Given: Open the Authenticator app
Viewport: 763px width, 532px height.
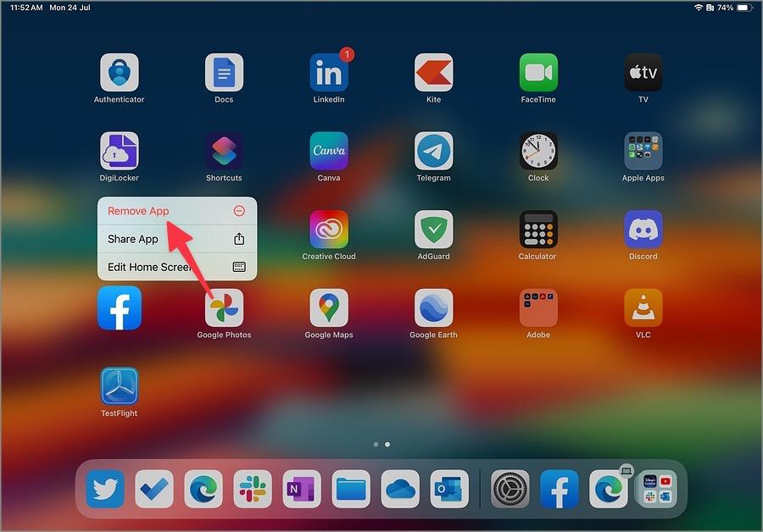Looking at the screenshot, I should [x=120, y=73].
